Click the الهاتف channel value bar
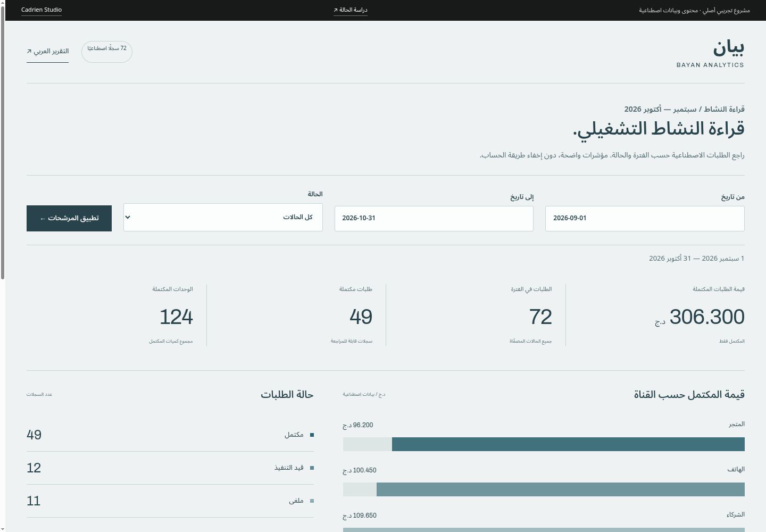The width and height of the screenshot is (766, 532). 561,489
